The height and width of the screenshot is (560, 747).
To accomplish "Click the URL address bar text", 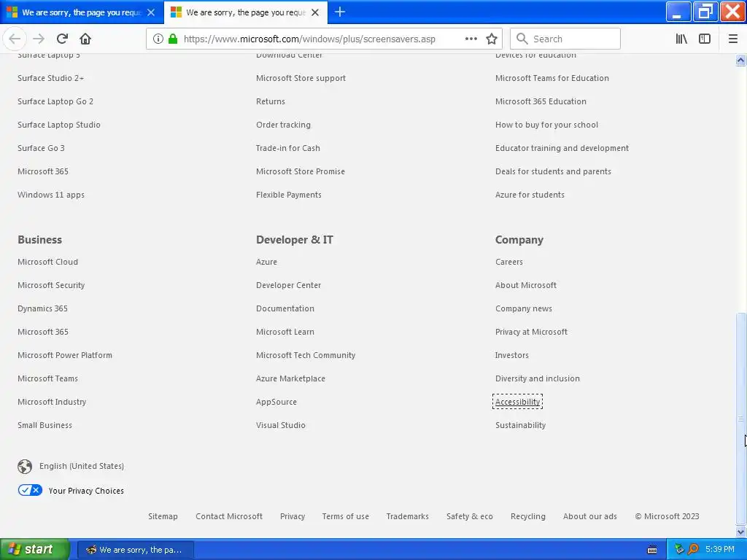I will pyautogui.click(x=309, y=39).
